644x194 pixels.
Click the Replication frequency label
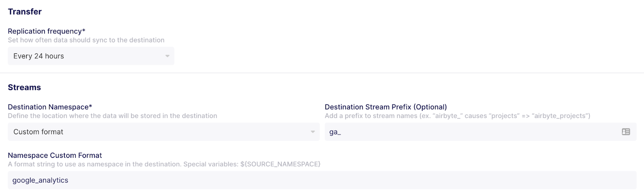46,31
